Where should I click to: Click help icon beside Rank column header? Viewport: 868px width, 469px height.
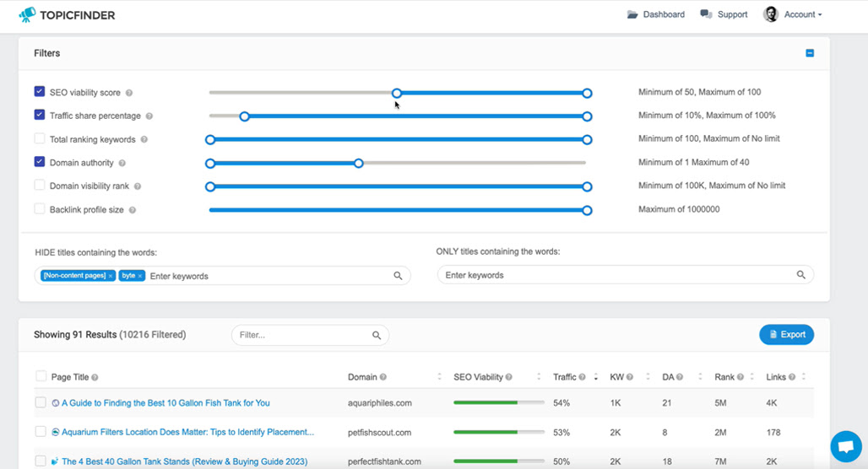click(x=741, y=377)
